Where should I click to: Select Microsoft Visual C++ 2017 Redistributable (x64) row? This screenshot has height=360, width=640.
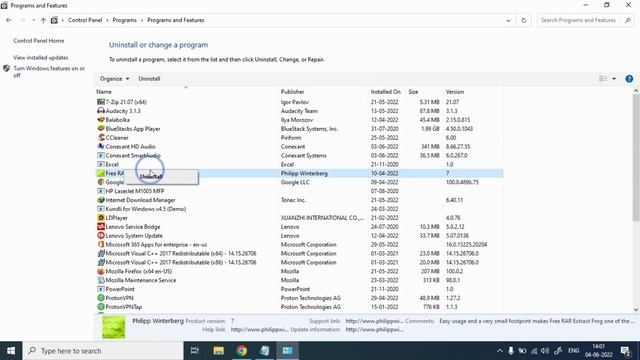coord(300,253)
